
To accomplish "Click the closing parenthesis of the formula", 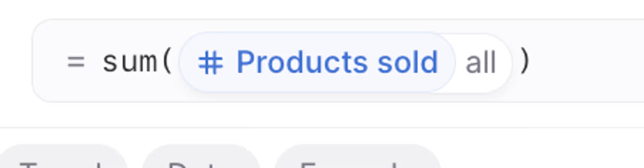I will [525, 61].
